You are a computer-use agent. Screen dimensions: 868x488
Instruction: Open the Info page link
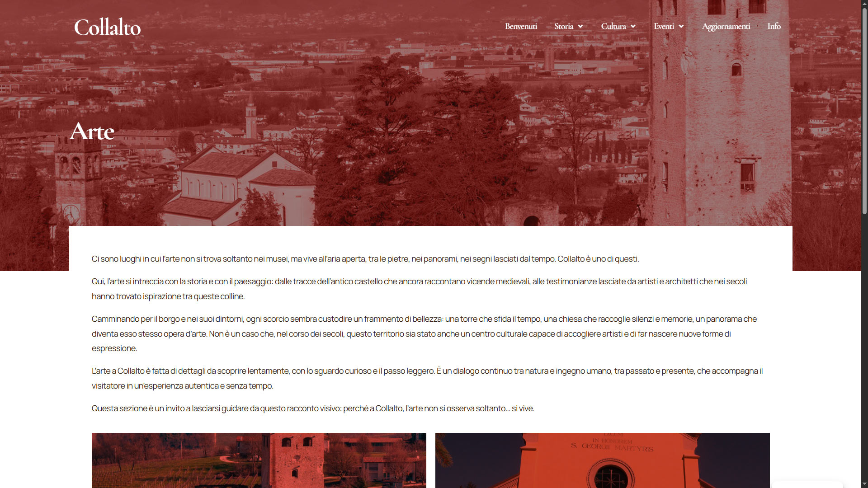coord(774,26)
